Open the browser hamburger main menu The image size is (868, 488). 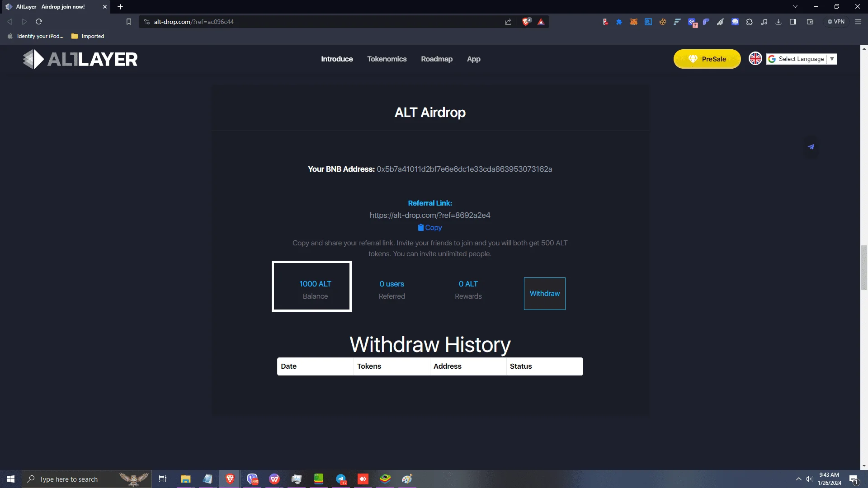pos(858,22)
